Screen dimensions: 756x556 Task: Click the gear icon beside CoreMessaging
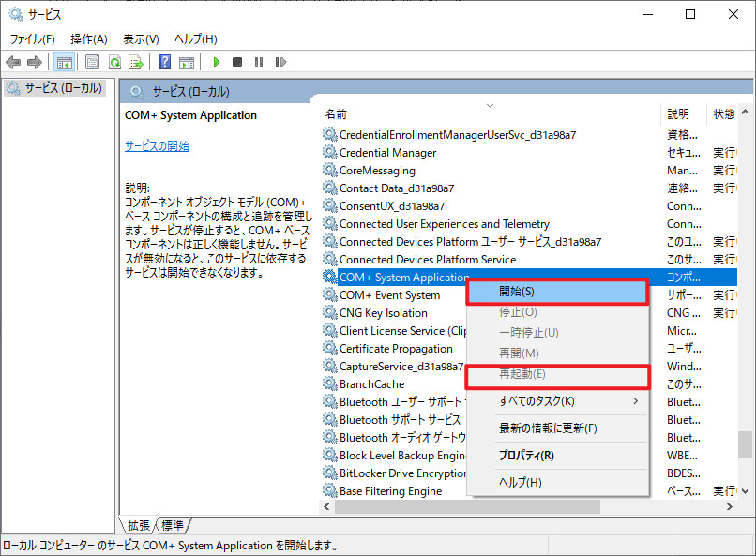coord(330,170)
